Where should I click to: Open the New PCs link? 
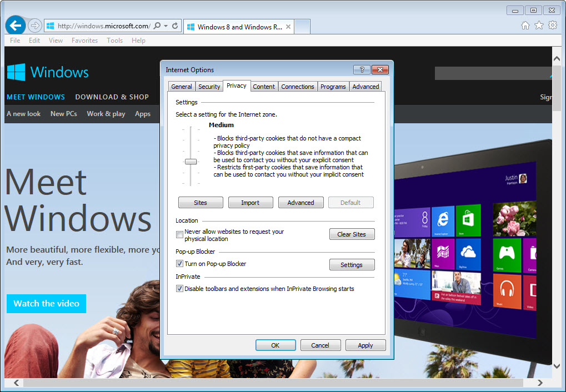[63, 114]
